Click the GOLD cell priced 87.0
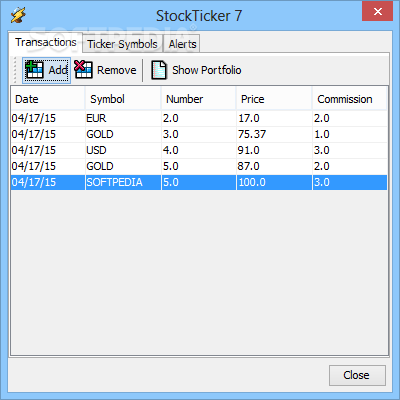Image resolution: width=400 pixels, height=400 pixels. [x=123, y=166]
